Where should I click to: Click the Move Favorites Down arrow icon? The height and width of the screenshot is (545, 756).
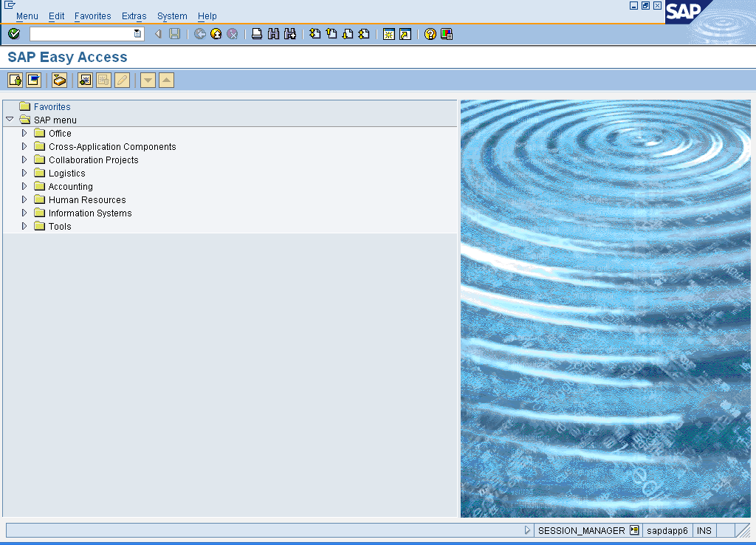click(148, 80)
